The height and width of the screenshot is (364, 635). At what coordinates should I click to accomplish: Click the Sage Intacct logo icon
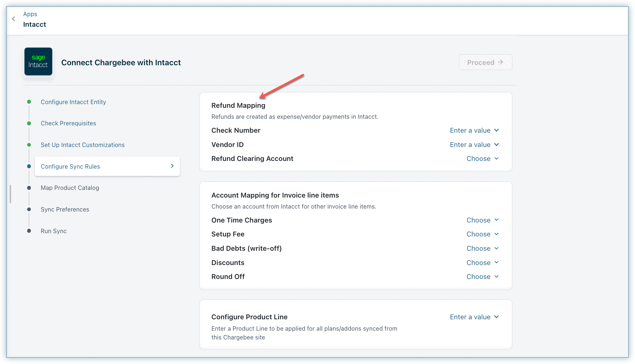pyautogui.click(x=39, y=62)
